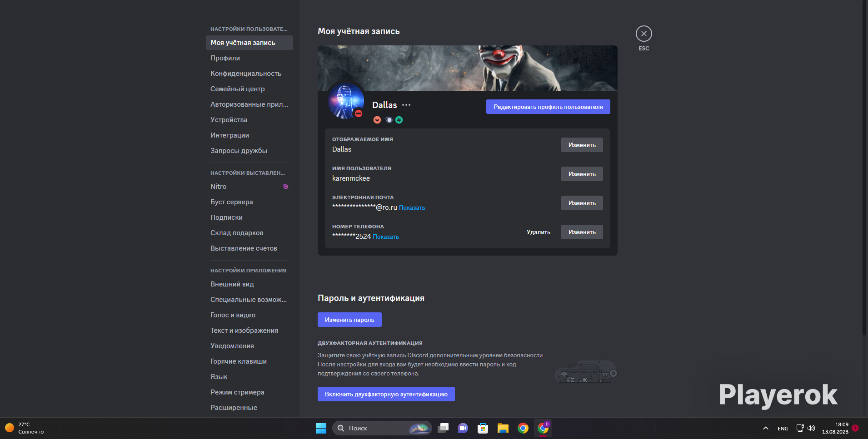
Task: Open the 'Устройства' settings page
Action: (x=249, y=120)
